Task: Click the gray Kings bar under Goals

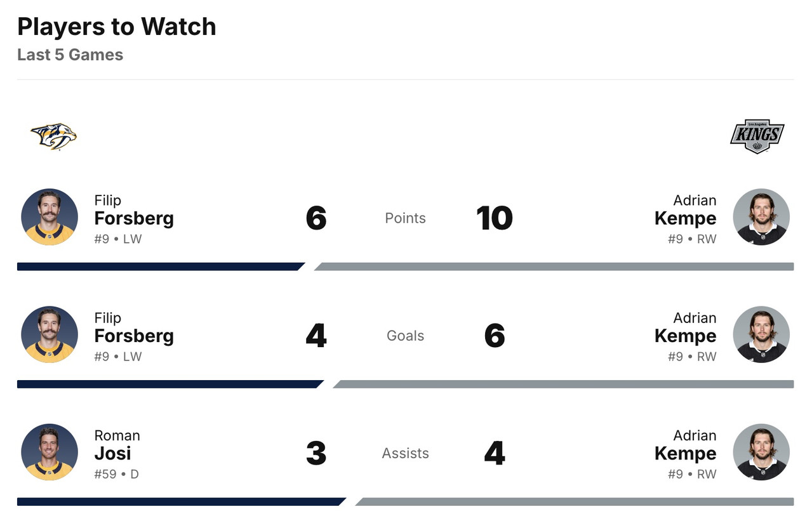Action: (x=562, y=384)
